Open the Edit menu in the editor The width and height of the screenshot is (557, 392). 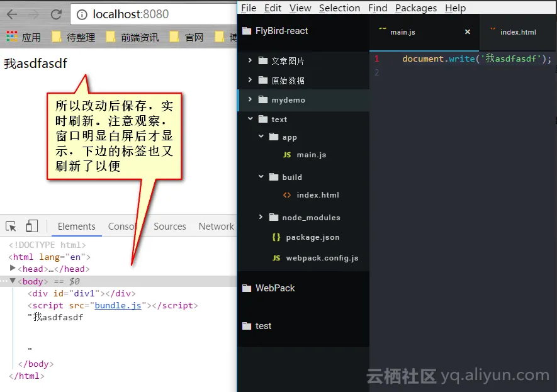point(273,8)
